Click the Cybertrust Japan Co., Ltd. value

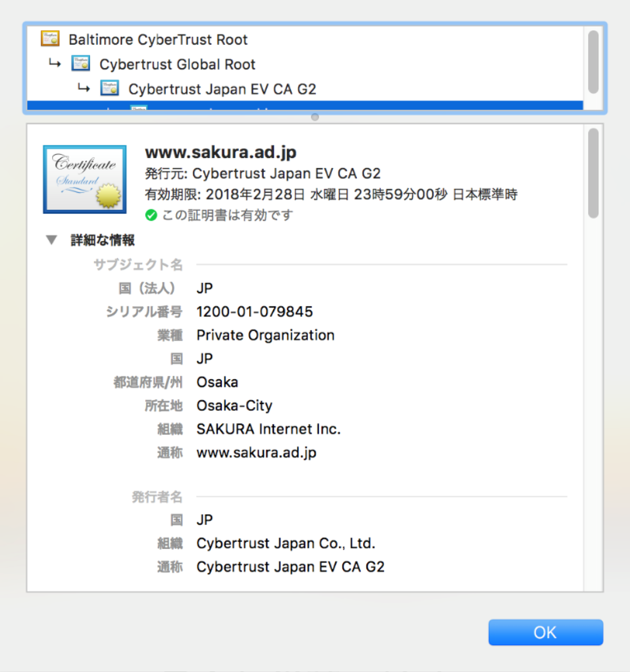(286, 544)
